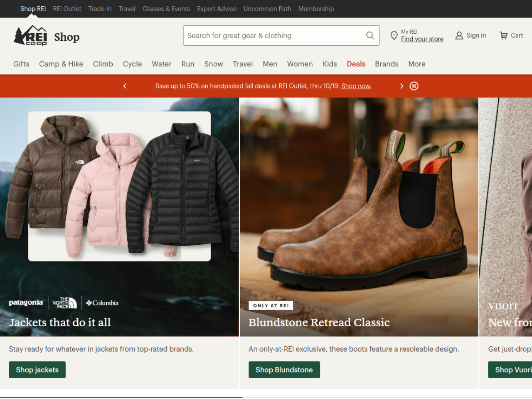Click Blundstone Retread Classic heading

click(x=319, y=323)
